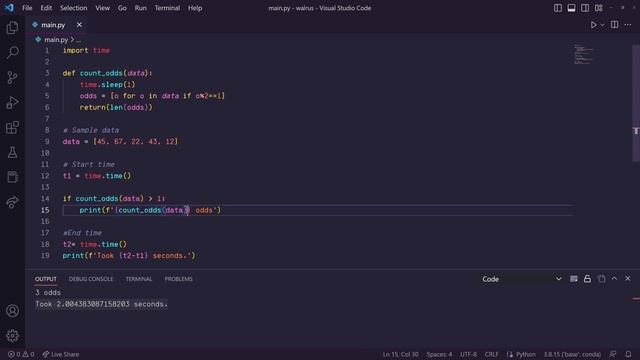Switch to the PROBLEMS panel tab
The image size is (640, 360).
coord(178,279)
